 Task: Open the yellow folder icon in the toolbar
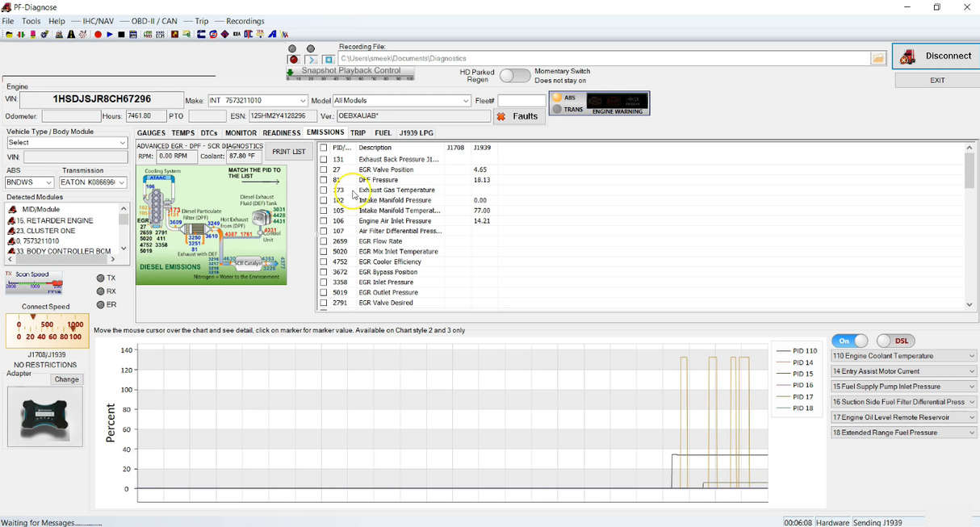tap(8, 35)
